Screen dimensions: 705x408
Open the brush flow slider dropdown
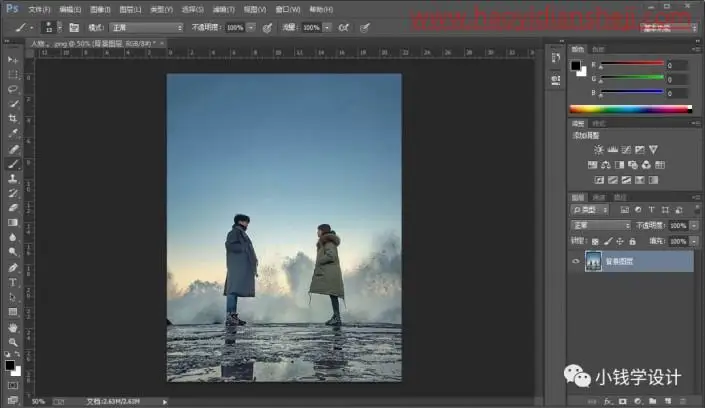(327, 28)
